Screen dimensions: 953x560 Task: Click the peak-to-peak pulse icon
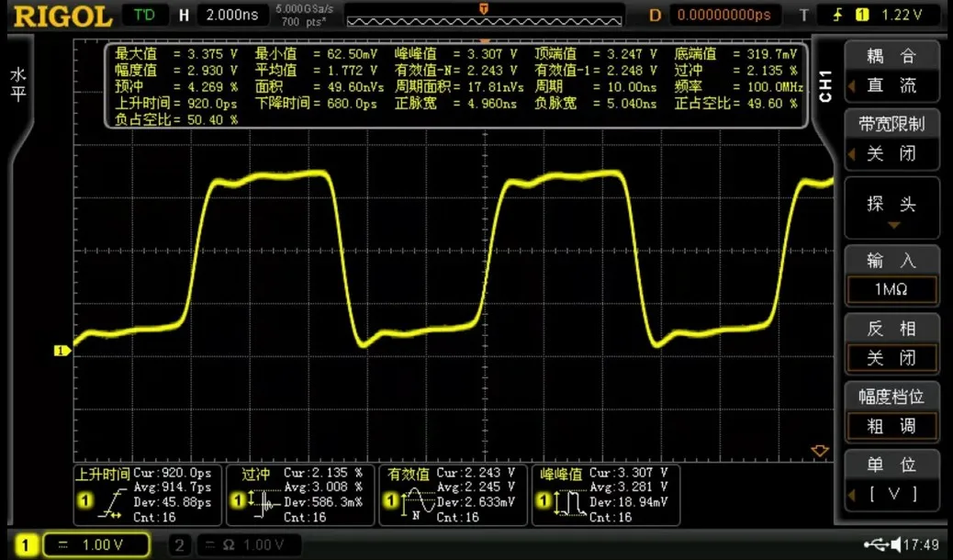click(x=571, y=503)
